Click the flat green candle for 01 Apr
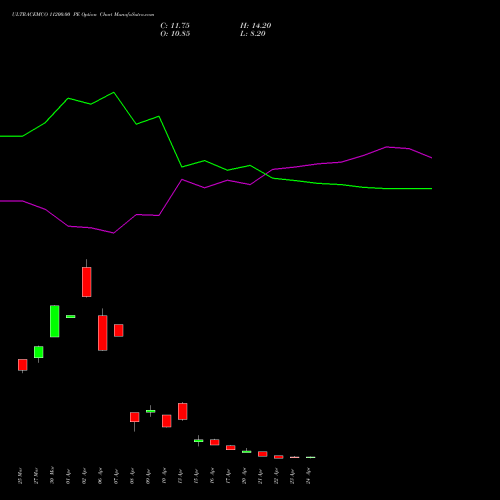 [71, 316]
